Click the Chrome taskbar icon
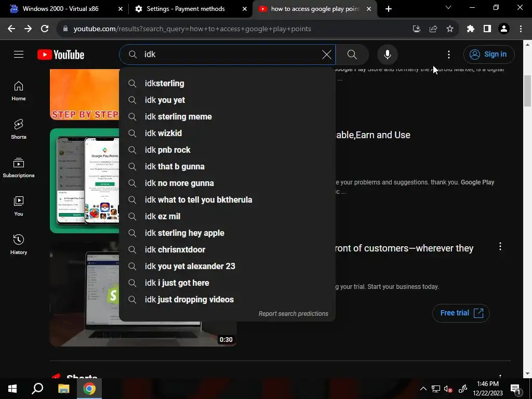 pyautogui.click(x=89, y=389)
